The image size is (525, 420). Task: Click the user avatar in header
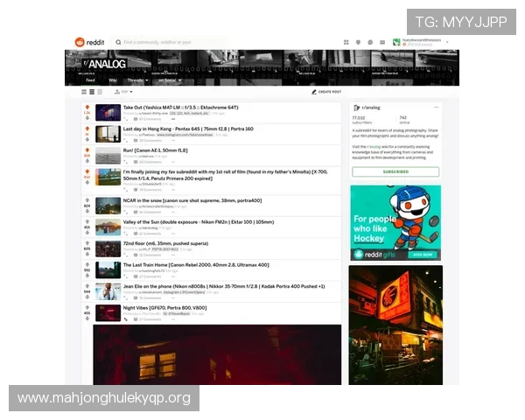coord(396,42)
